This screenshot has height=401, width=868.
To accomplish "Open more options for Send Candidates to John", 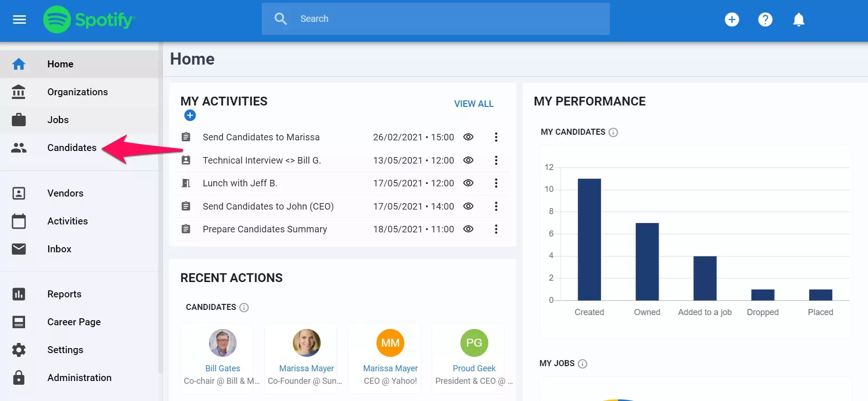I will pyautogui.click(x=496, y=206).
